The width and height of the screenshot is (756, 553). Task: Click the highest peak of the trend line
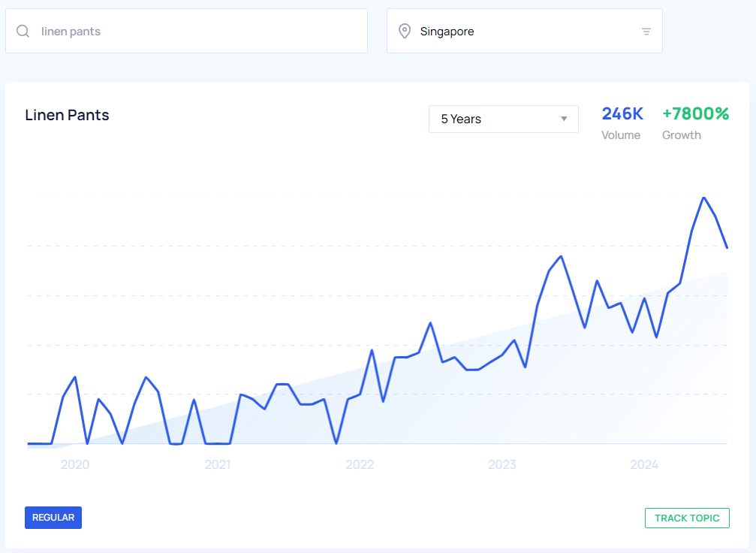[703, 198]
